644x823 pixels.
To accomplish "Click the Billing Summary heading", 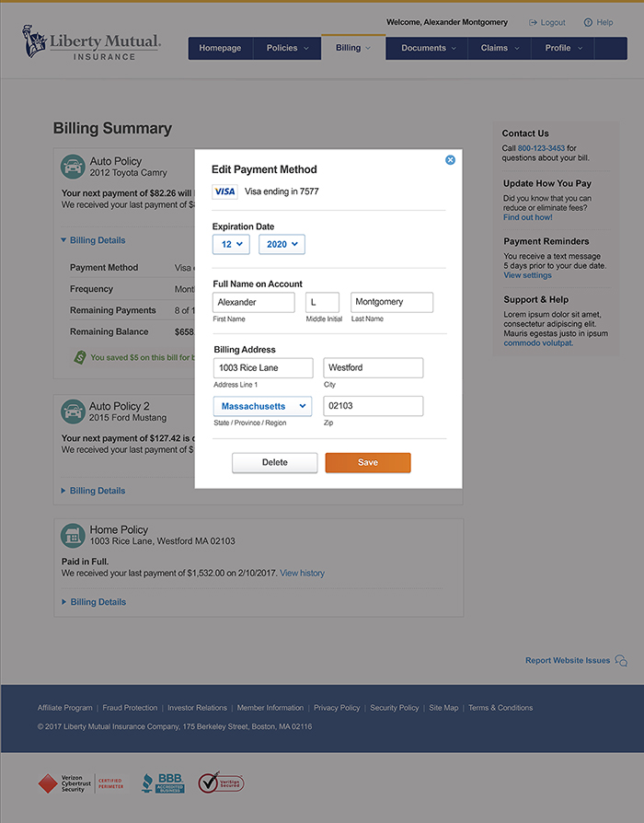I will pyautogui.click(x=112, y=128).
